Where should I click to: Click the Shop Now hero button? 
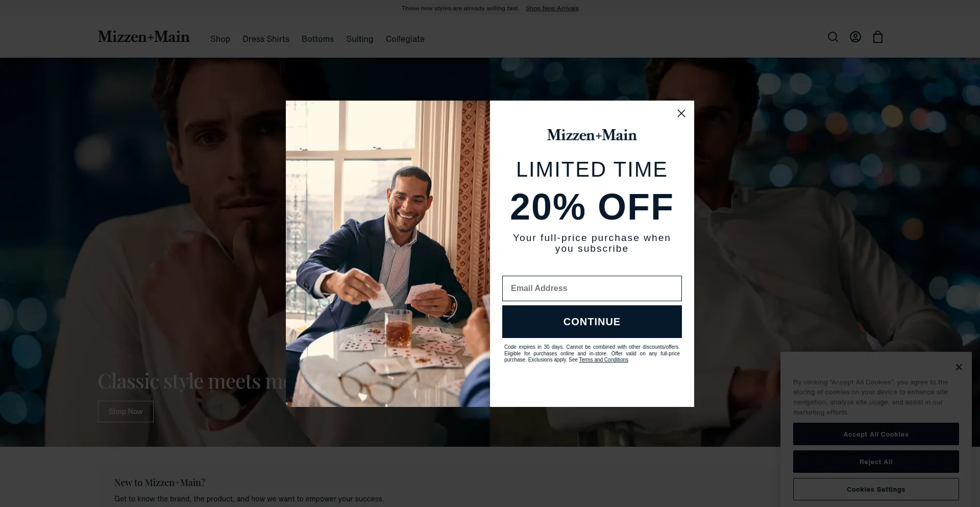[x=126, y=412]
